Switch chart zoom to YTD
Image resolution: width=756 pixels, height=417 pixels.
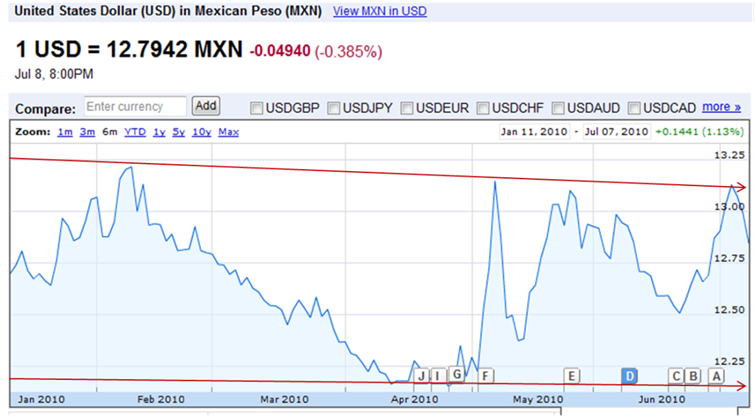135,132
